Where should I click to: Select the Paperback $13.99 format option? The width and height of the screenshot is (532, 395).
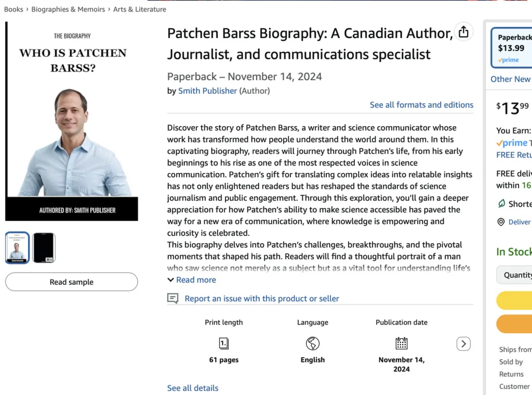point(512,48)
